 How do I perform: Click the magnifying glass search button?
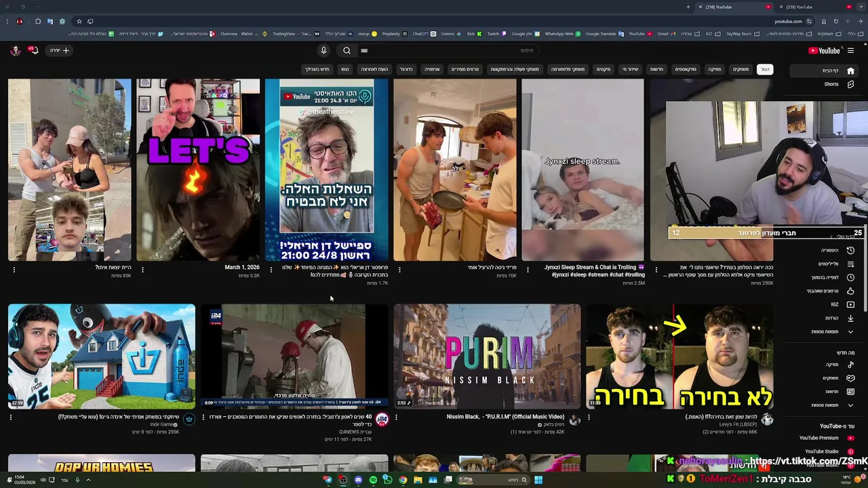click(347, 50)
